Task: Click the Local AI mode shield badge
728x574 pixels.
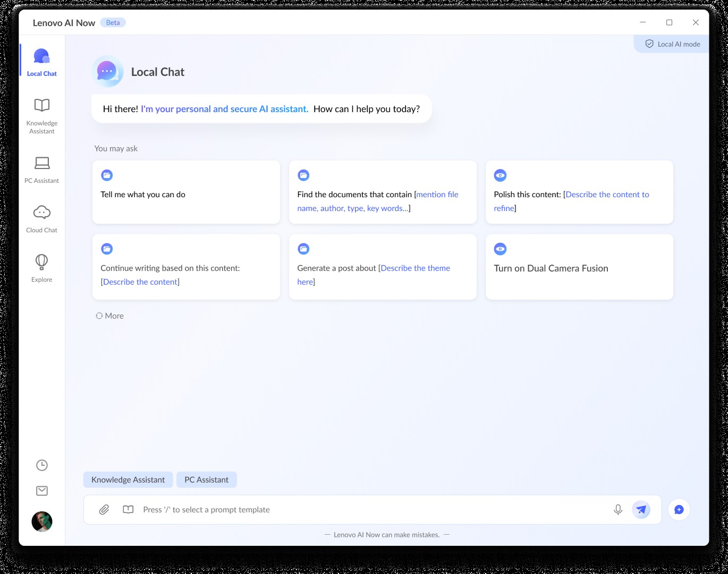Action: pos(672,44)
